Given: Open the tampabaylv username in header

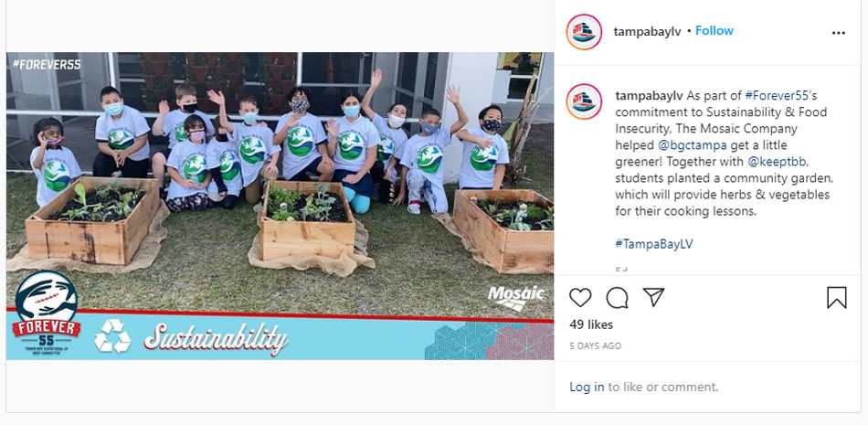Looking at the screenshot, I should [647, 32].
